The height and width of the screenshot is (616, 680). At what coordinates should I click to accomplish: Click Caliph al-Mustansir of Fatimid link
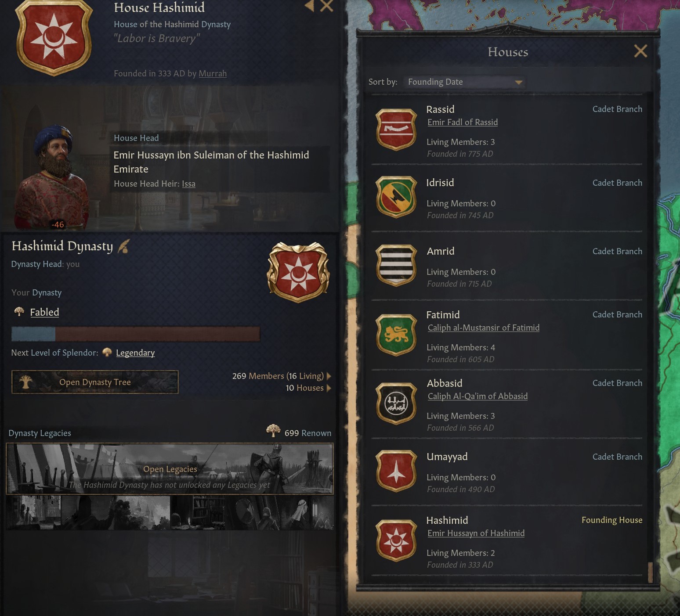pos(484,328)
